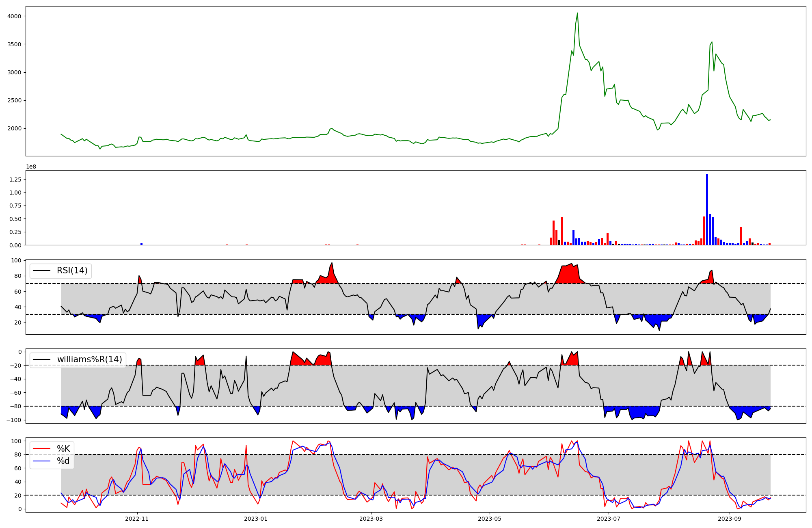The image size is (812, 528).
Task: Click the 2023-01 date axis label
Action: point(256,519)
